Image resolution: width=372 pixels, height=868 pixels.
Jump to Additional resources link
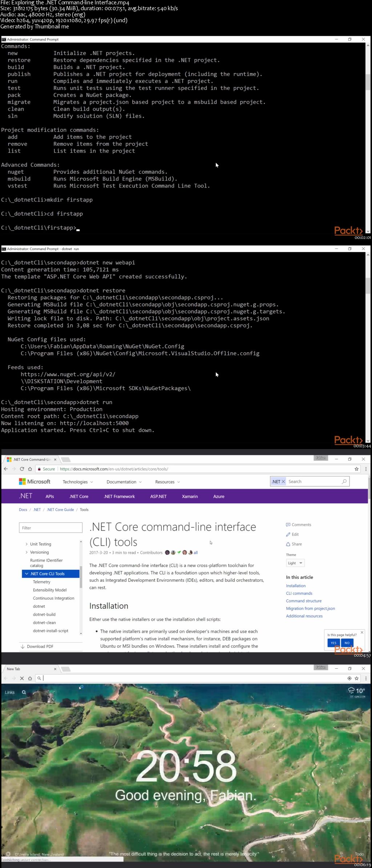pos(304,616)
